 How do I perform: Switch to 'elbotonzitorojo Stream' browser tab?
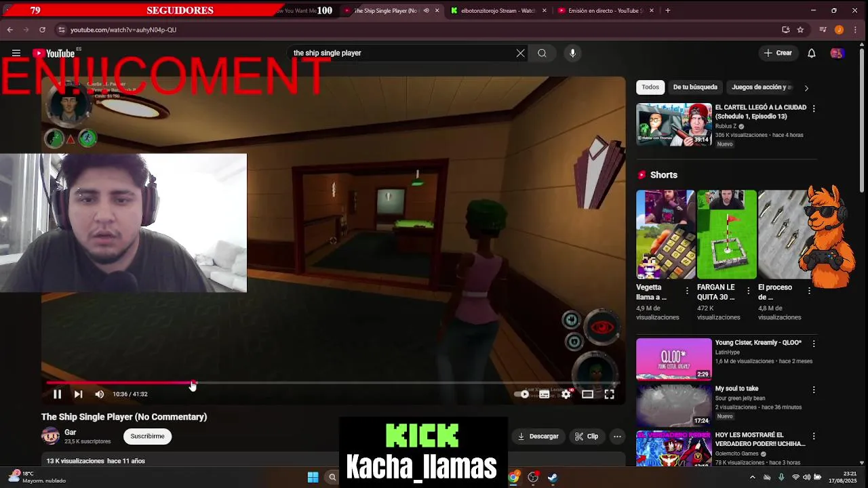(498, 10)
